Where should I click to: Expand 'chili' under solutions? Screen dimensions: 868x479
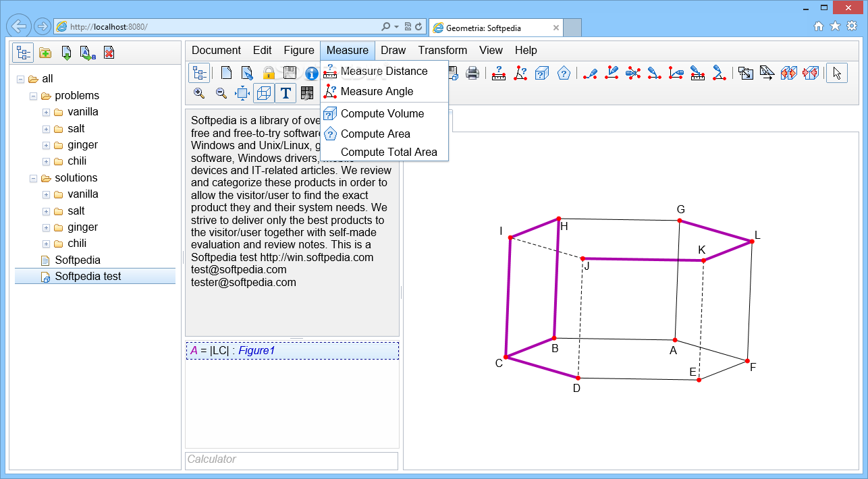[46, 244]
